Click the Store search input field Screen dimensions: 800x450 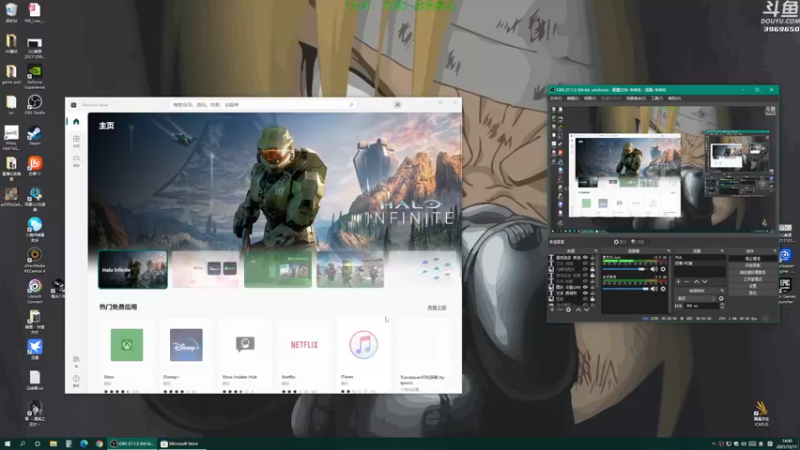tap(263, 105)
